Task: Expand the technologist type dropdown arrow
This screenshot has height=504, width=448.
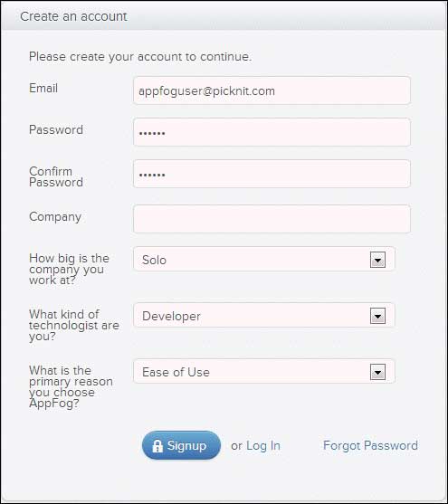Action: coord(377,316)
